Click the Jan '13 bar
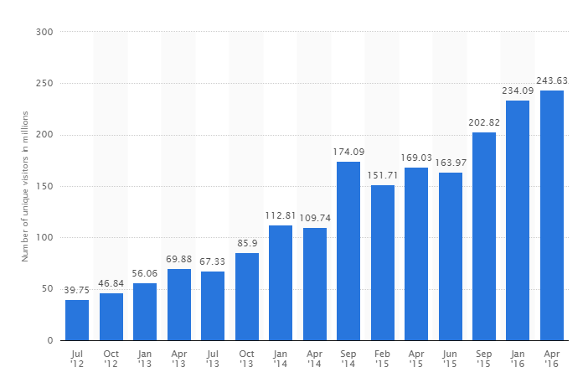The width and height of the screenshot is (588, 388). click(x=145, y=312)
